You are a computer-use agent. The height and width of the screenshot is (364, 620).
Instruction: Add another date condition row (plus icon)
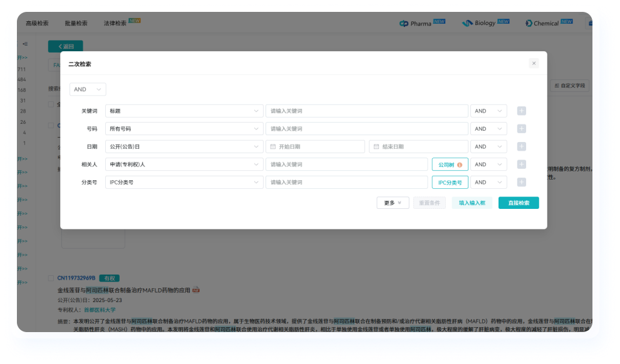tap(521, 146)
